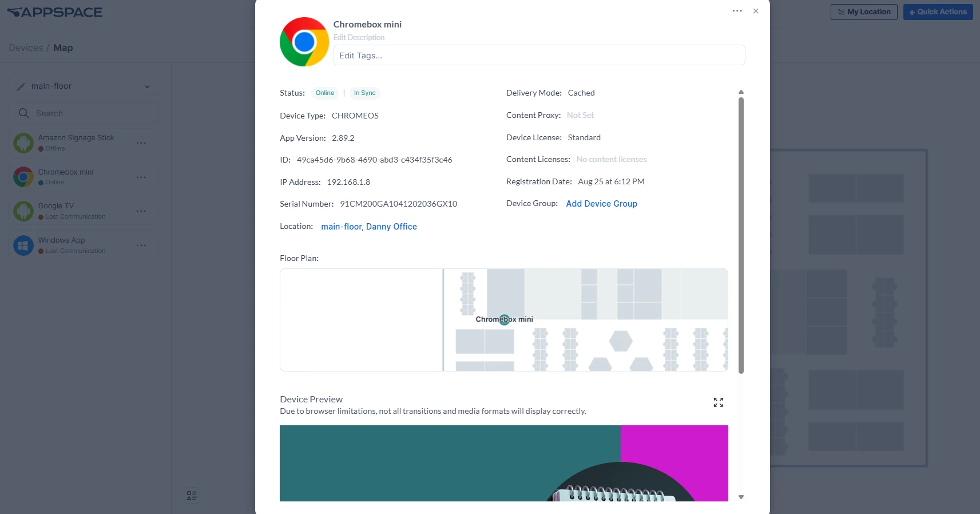
Task: Click the Appspace logo
Action: pyautogui.click(x=55, y=12)
